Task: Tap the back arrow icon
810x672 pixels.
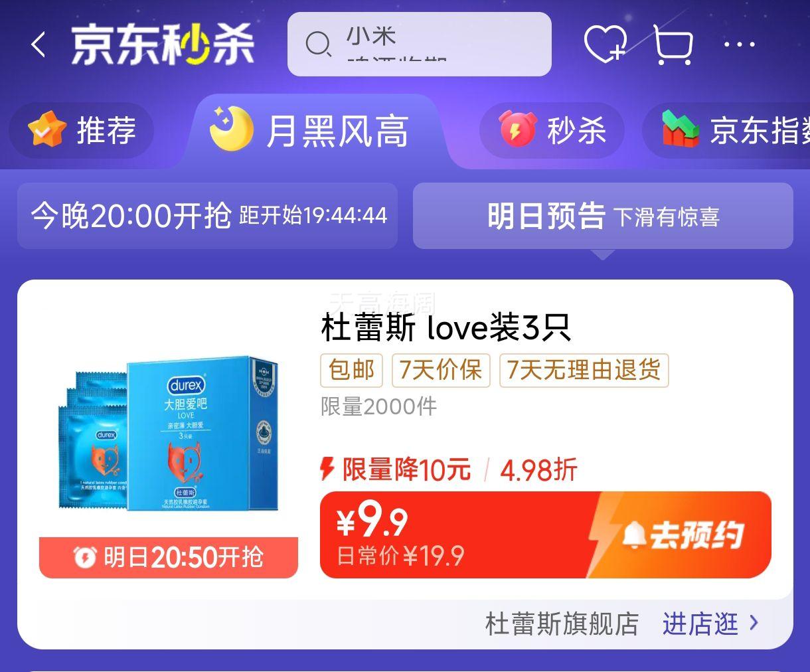Action: pyautogui.click(x=39, y=44)
